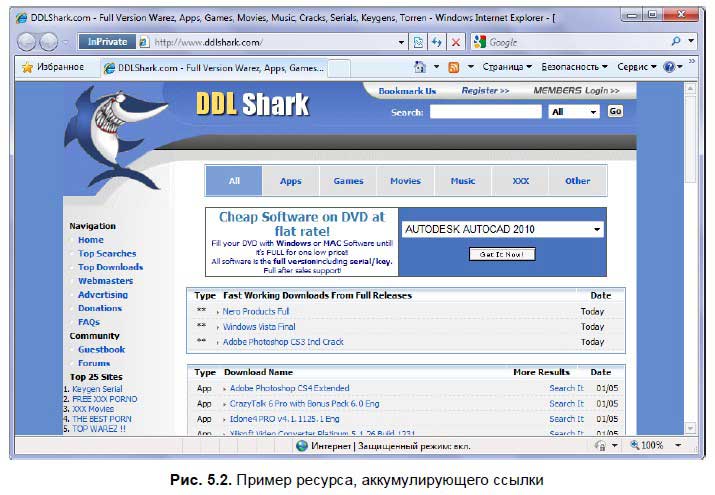
Task: Expand the RSS feeds dropdown arrow
Action: pos(471,67)
